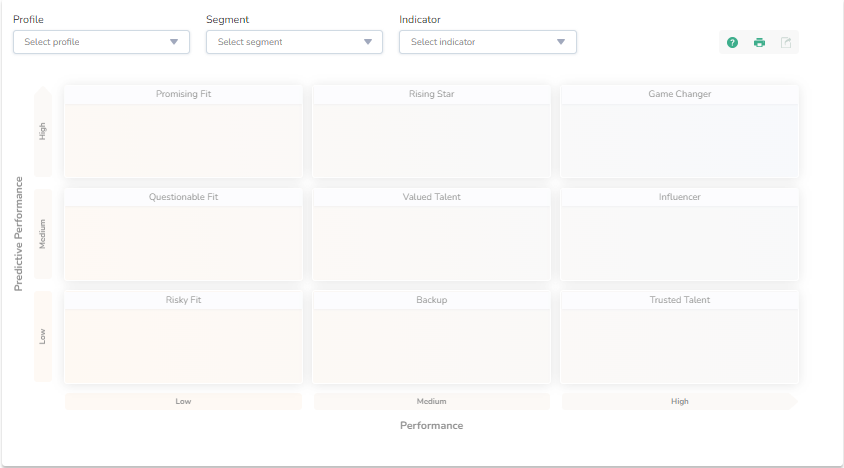Click the High label on Performance axis
This screenshot has width=844, height=468.
[680, 401]
